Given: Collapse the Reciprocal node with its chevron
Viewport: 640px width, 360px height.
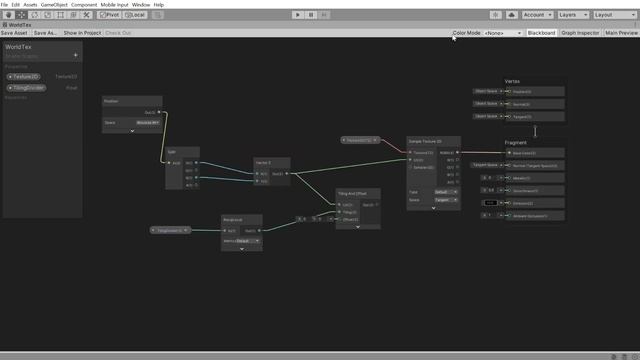Looking at the screenshot, I should (242, 249).
